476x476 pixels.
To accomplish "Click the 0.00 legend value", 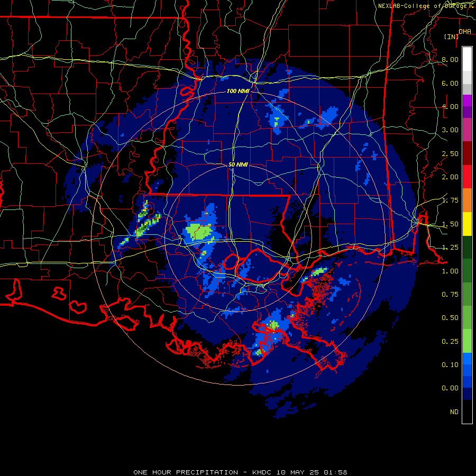I will pyautogui.click(x=450, y=388).
